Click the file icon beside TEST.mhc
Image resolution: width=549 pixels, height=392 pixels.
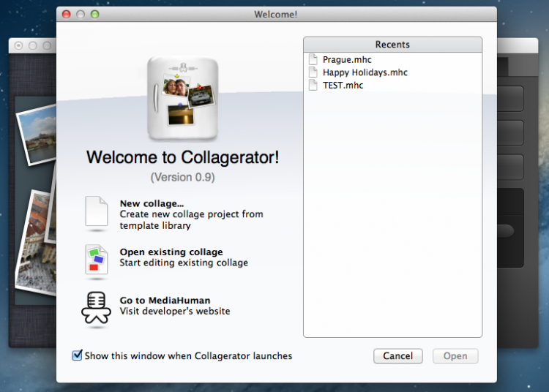(313, 86)
